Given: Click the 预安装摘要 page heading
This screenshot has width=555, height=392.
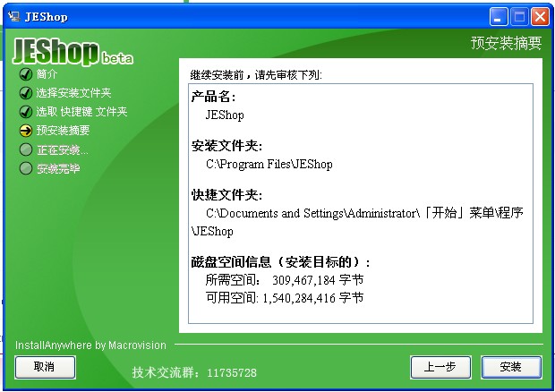Looking at the screenshot, I should tap(506, 43).
